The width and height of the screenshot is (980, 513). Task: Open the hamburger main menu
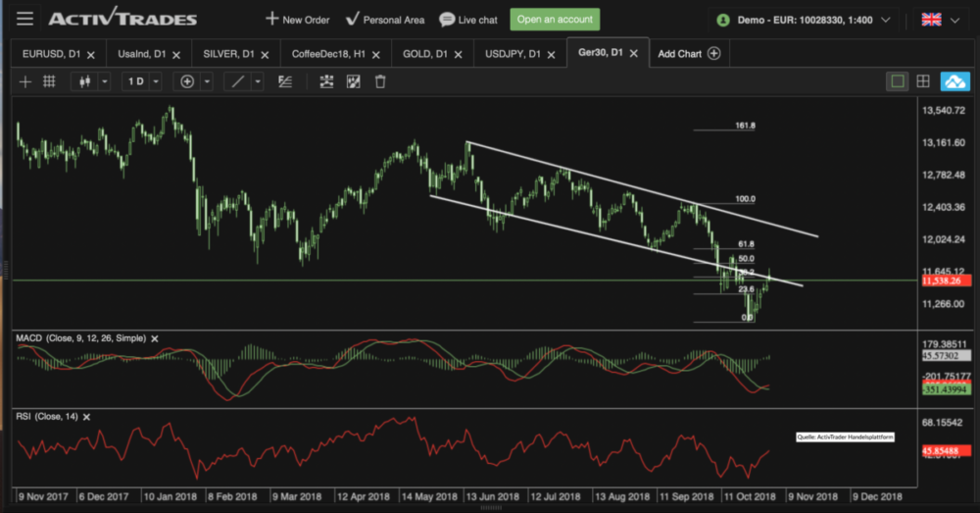[25, 19]
